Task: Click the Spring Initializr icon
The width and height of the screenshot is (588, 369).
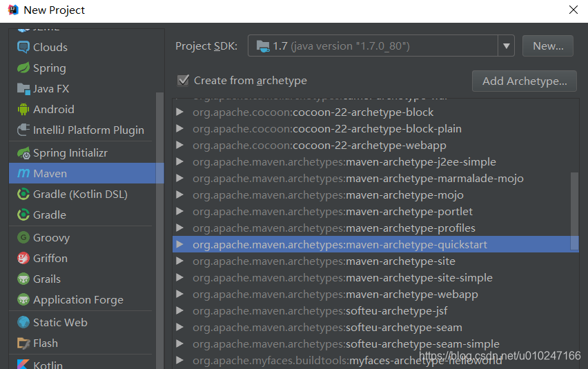Action: [x=23, y=153]
